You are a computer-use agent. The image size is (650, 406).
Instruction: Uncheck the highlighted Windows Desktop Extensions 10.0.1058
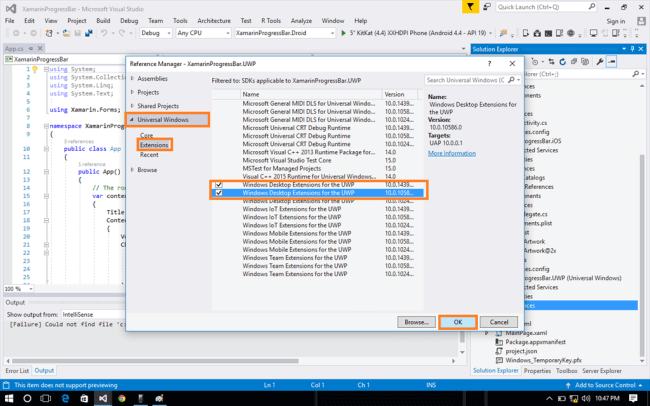click(219, 193)
